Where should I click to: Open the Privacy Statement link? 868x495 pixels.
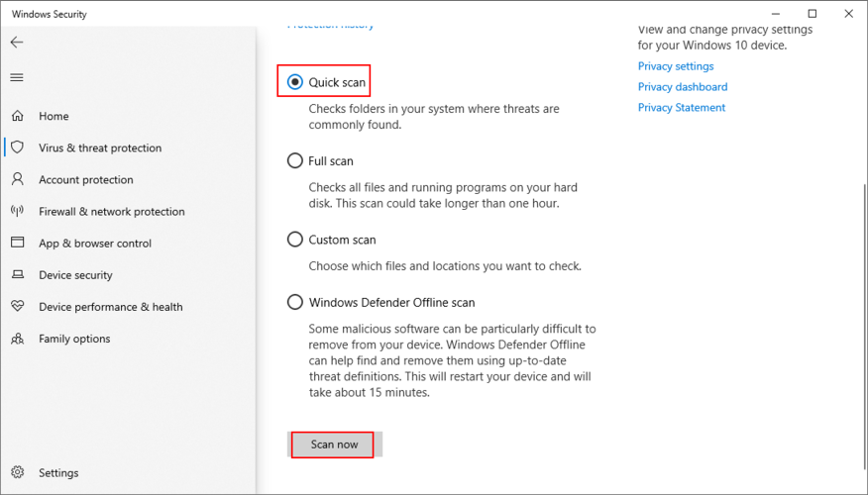click(x=682, y=108)
